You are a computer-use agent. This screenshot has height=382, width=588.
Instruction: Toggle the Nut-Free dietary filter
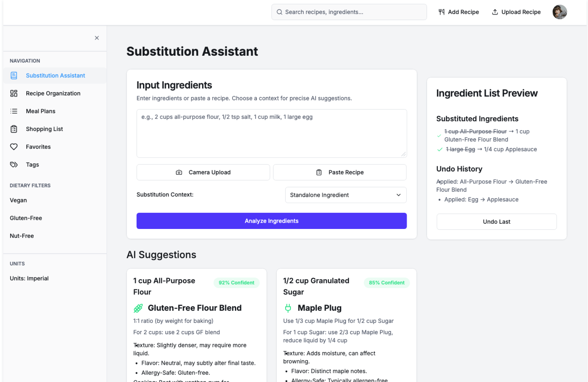coord(22,236)
